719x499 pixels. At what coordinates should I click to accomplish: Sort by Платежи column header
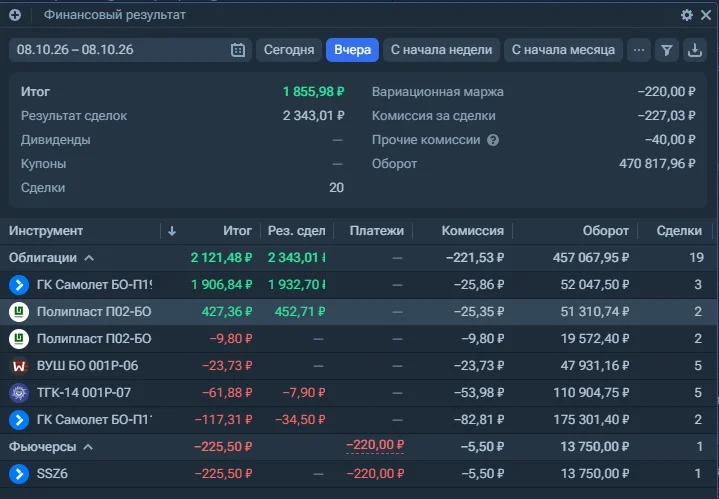376,231
